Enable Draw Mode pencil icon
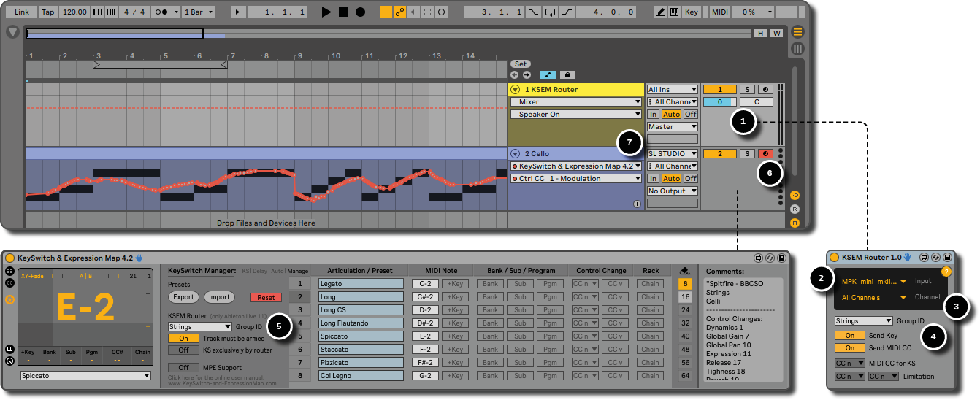 click(660, 12)
